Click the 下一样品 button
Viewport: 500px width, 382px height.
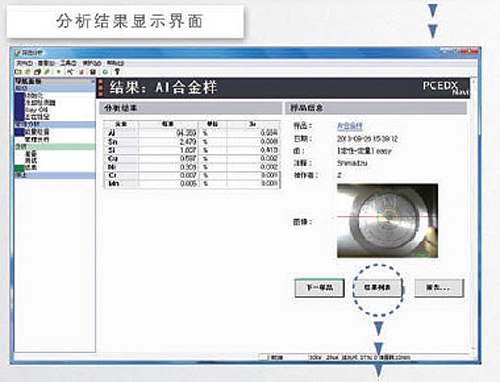click(x=319, y=288)
